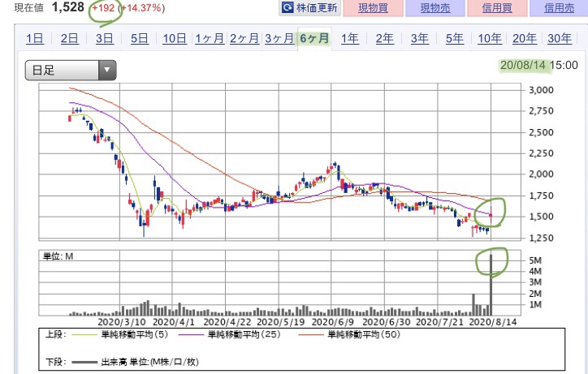Click the price change +192 value
This screenshot has height=374, width=588.
(x=103, y=7)
